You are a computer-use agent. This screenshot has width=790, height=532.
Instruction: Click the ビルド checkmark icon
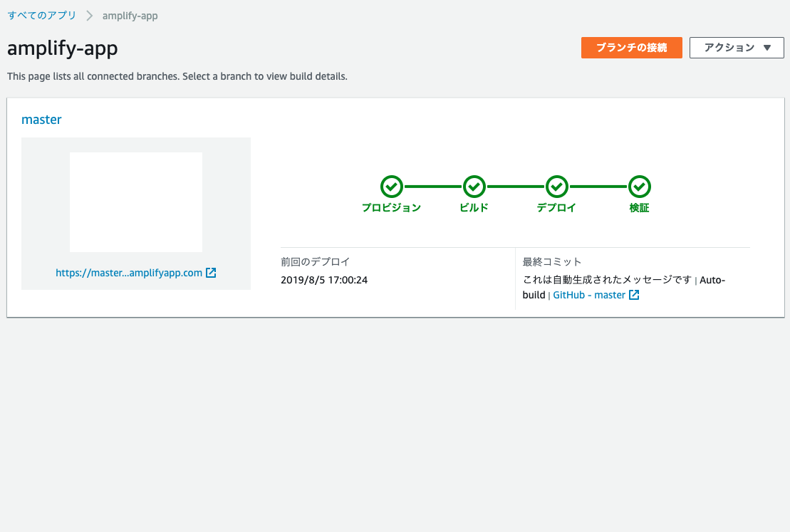(x=474, y=187)
